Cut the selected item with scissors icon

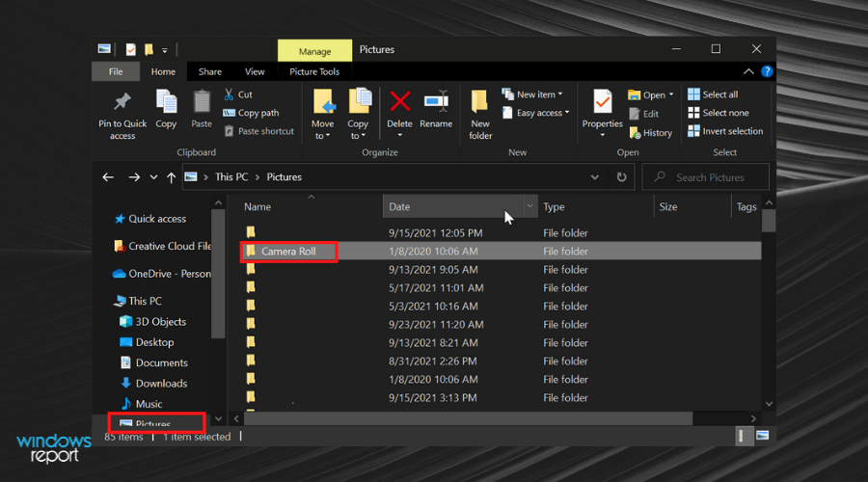tap(229, 94)
